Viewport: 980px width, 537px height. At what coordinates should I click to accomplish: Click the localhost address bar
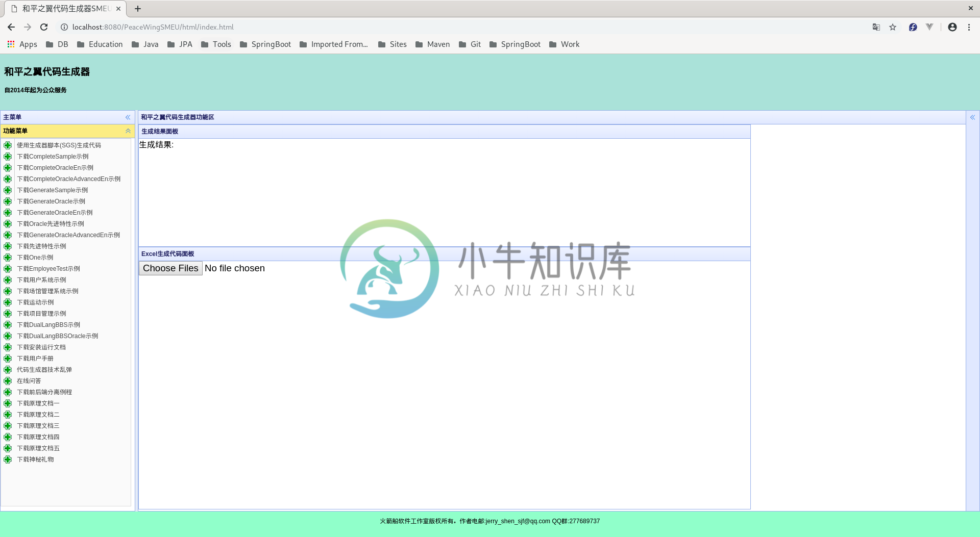(x=459, y=27)
